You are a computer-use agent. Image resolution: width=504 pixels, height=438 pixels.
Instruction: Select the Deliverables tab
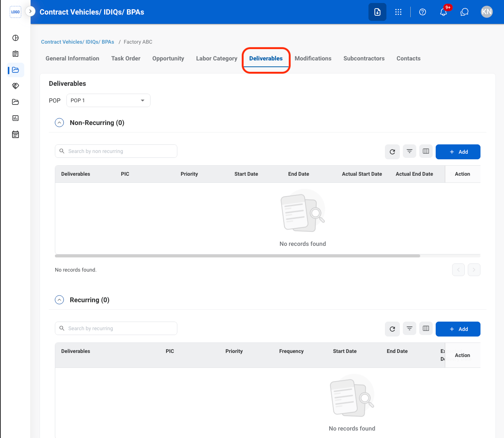point(266,59)
